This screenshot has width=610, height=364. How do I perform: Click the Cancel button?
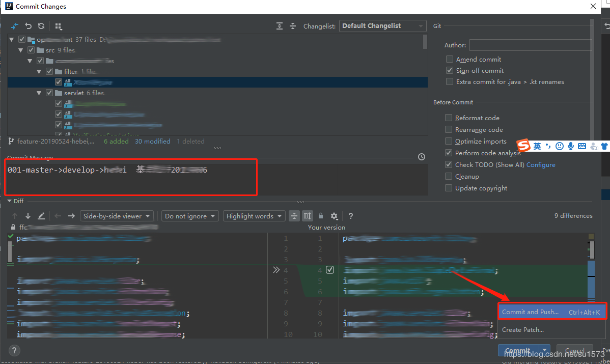(574, 351)
